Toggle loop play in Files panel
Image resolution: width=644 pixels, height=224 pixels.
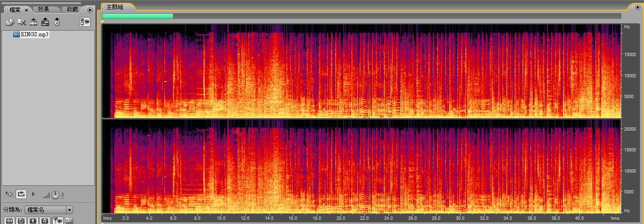click(x=21, y=194)
